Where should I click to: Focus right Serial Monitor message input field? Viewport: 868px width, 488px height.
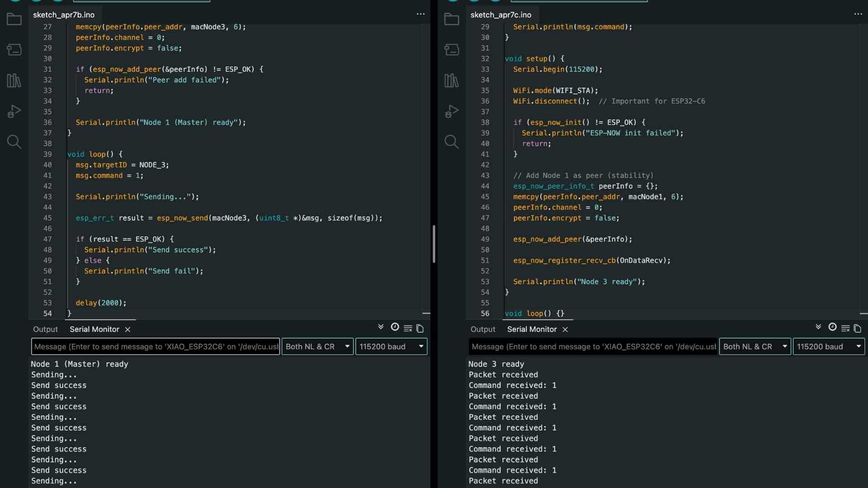pos(593,347)
